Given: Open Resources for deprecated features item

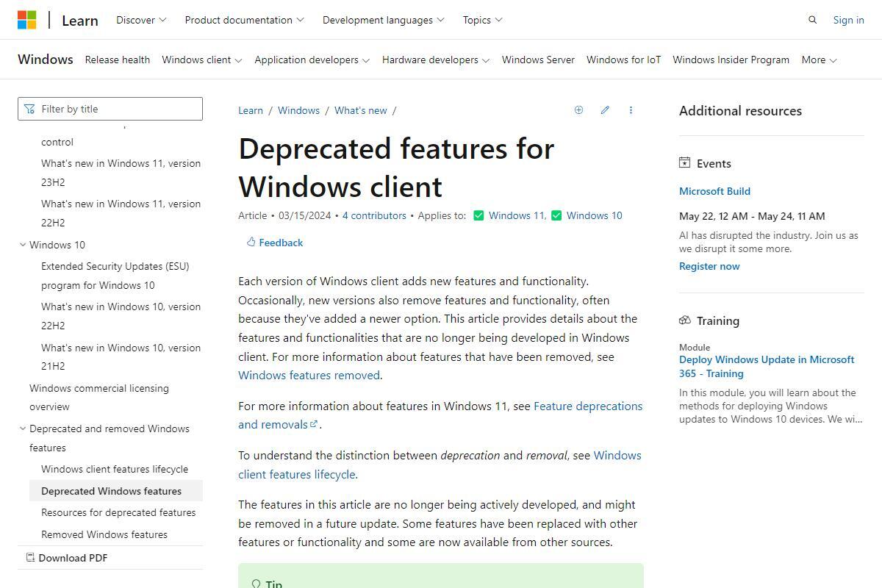Looking at the screenshot, I should pos(118,512).
